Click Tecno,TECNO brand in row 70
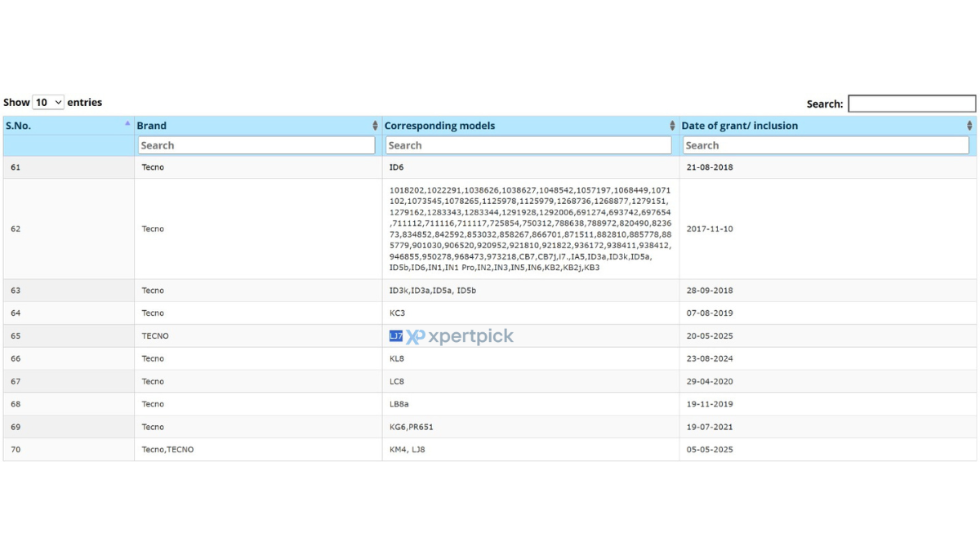 click(x=167, y=450)
